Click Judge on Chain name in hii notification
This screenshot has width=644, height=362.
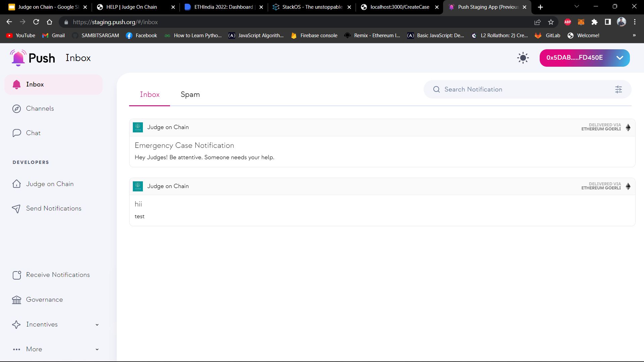(168, 186)
